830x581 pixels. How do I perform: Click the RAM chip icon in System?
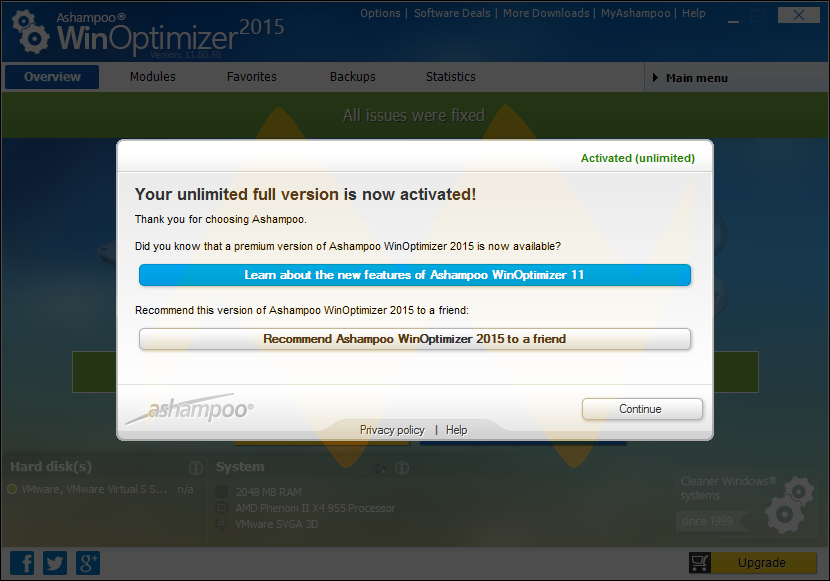222,492
